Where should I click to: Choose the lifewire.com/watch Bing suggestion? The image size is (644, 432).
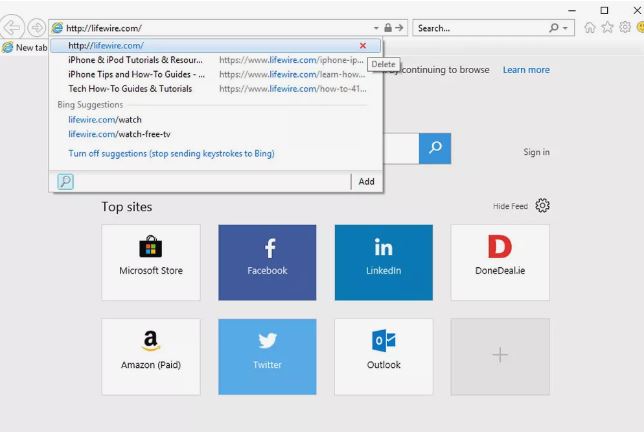tap(105, 119)
